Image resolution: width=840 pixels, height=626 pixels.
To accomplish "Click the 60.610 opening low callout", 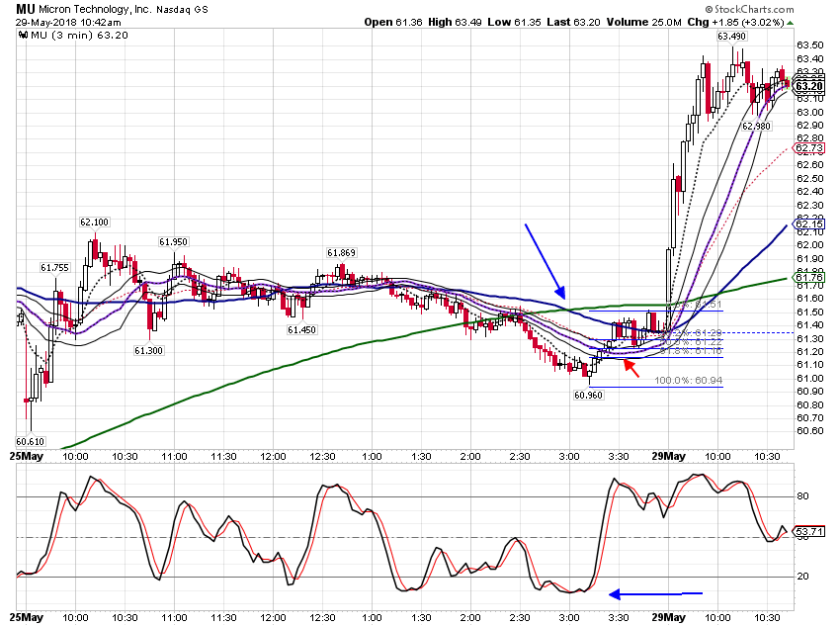I will 30,442.
